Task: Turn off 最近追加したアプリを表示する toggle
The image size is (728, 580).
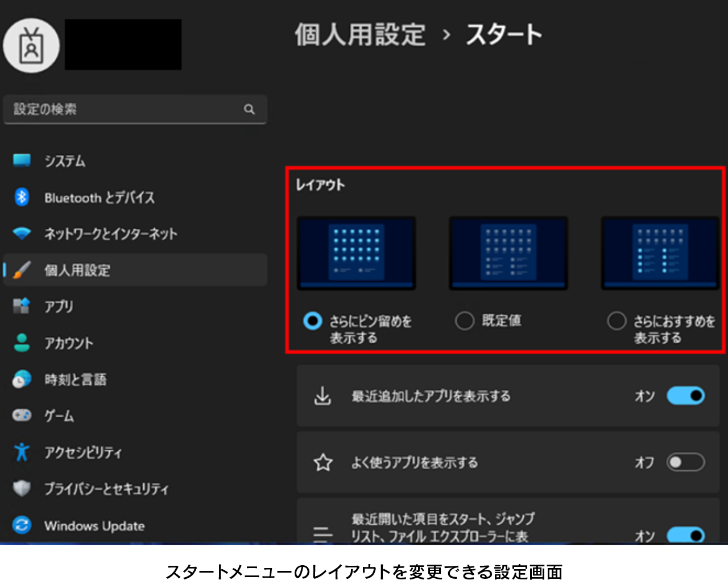Action: (685, 396)
